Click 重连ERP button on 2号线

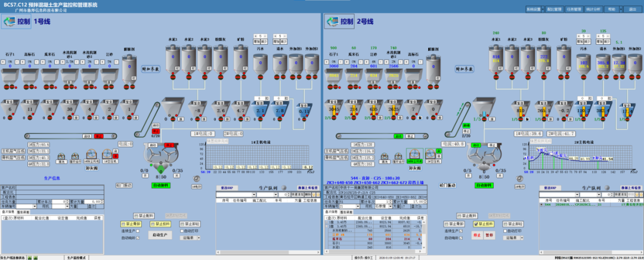tap(550, 188)
